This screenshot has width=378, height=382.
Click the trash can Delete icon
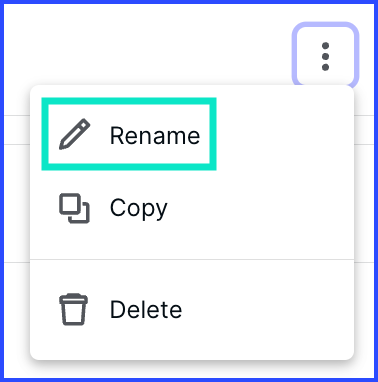pos(74,309)
